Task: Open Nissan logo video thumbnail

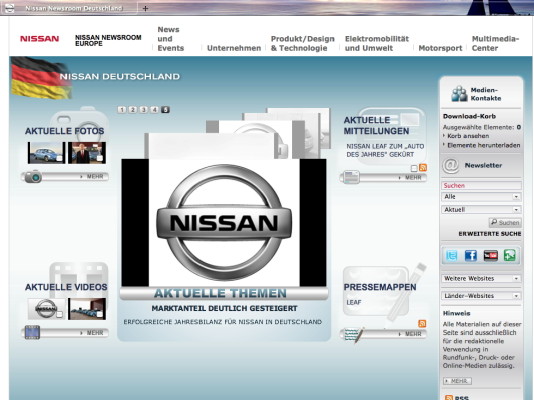Action: coord(47,309)
